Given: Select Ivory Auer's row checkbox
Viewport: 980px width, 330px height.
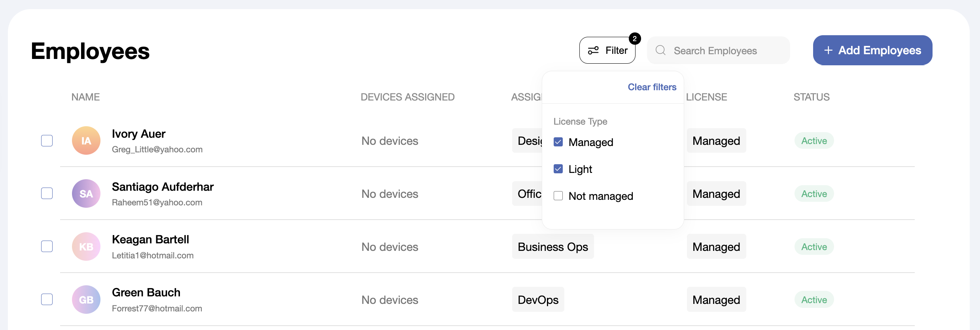Looking at the screenshot, I should pos(47,140).
